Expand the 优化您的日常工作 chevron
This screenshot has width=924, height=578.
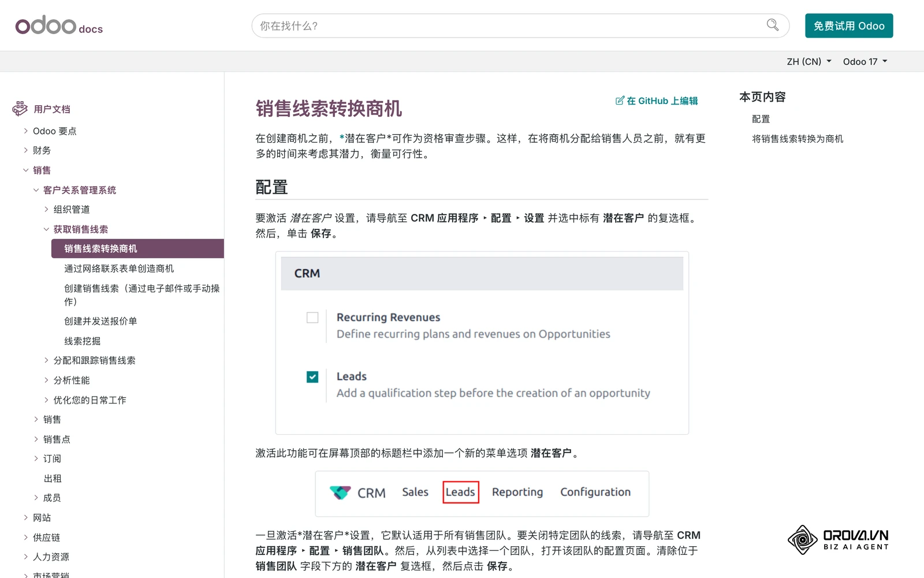46,400
